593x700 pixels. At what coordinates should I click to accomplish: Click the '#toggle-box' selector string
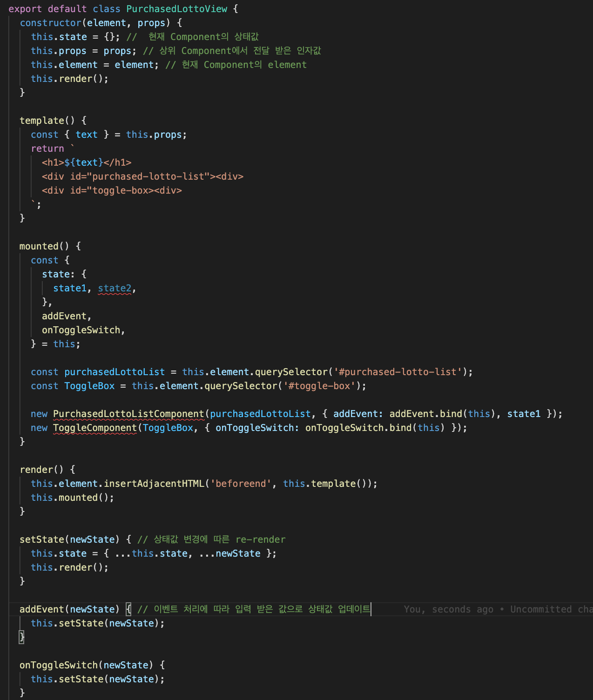pos(319,386)
